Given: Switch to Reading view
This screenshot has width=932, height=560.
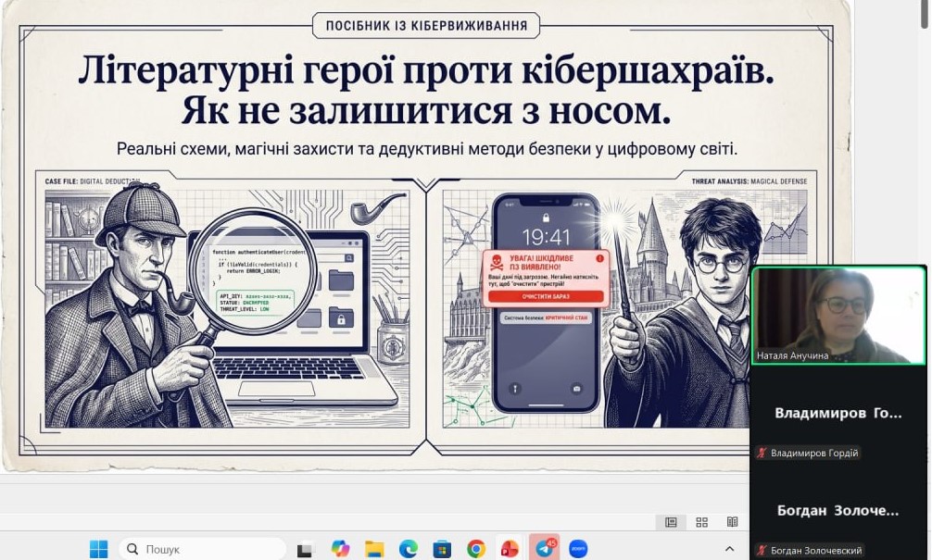Looking at the screenshot, I should (x=732, y=522).
